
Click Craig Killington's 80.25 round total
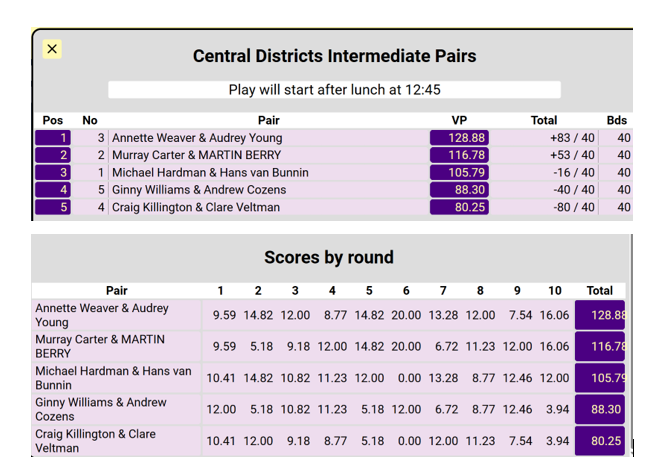[x=600, y=441]
